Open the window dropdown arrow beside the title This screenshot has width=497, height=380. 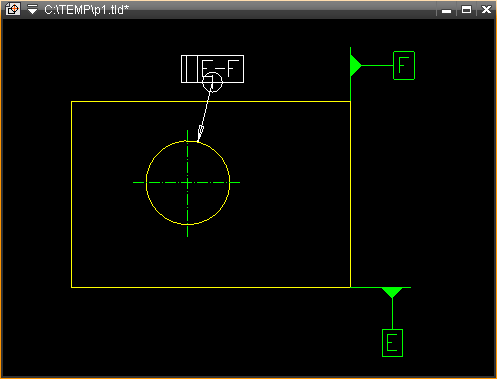pyautogui.click(x=32, y=9)
